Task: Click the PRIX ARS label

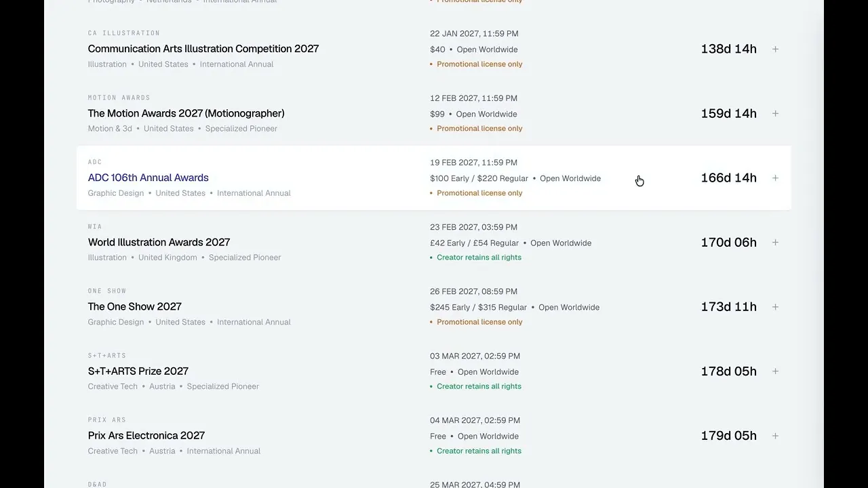Action: click(x=107, y=420)
